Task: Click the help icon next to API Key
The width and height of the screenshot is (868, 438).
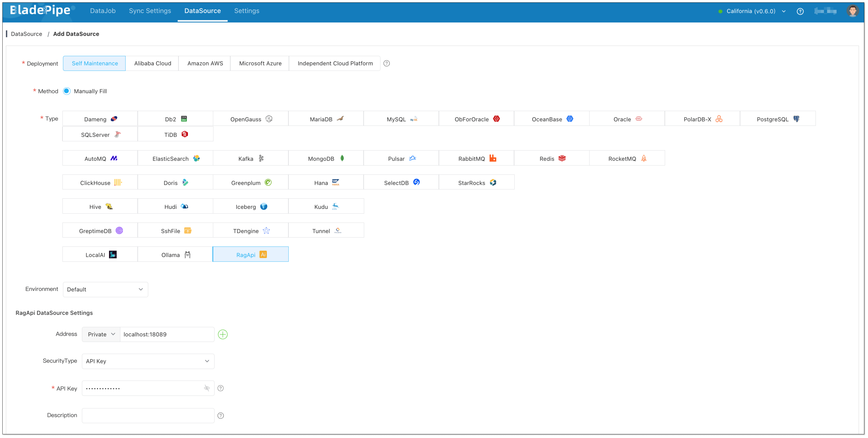Action: (221, 388)
